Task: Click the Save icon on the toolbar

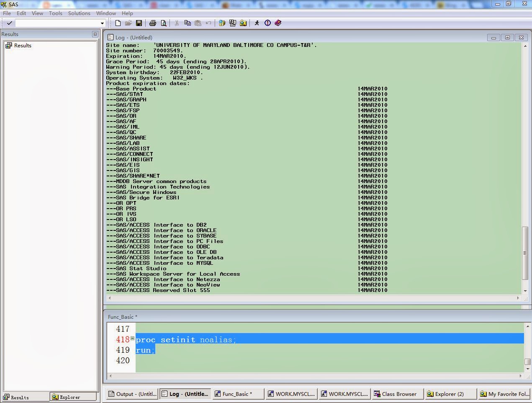Action: (139, 23)
